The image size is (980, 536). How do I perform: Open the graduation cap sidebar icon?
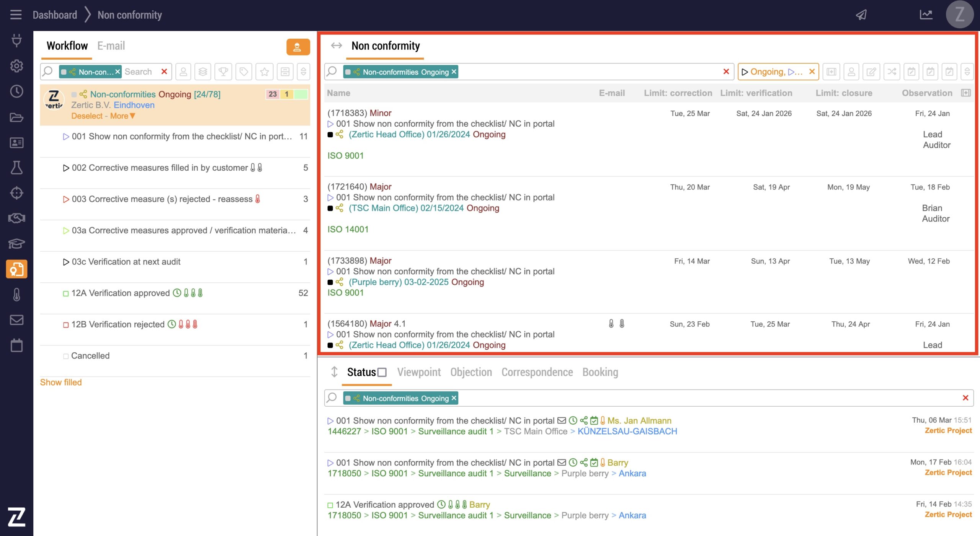[16, 243]
